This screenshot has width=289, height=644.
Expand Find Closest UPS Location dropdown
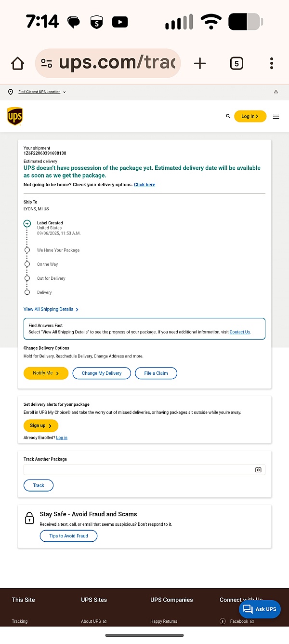pyautogui.click(x=42, y=92)
